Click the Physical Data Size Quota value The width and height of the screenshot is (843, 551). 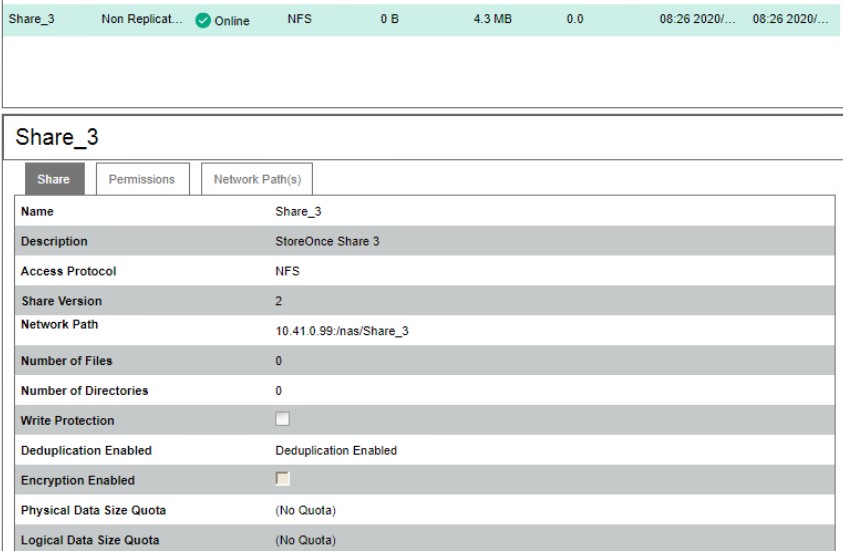[x=304, y=511]
